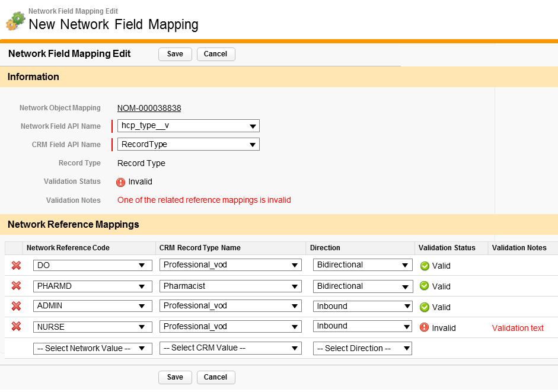Click the Network Reference Code column header

[68, 248]
